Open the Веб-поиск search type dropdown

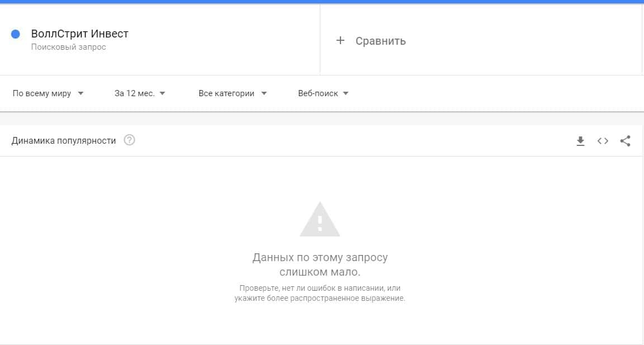click(323, 93)
